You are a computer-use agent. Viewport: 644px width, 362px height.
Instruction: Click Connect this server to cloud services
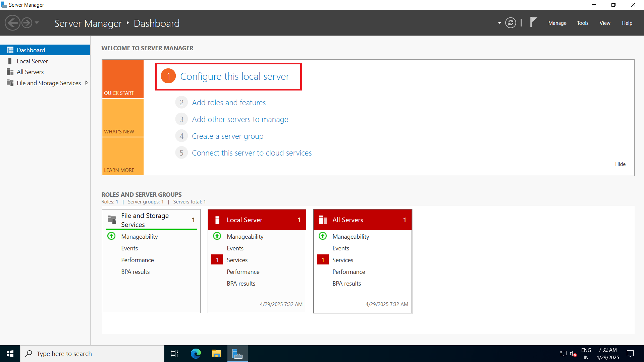(252, 153)
